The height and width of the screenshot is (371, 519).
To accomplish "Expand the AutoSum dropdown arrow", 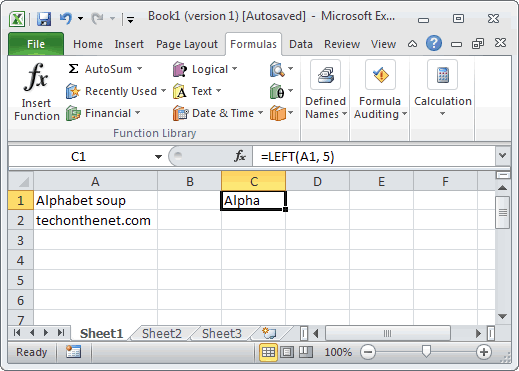I will pos(139,69).
